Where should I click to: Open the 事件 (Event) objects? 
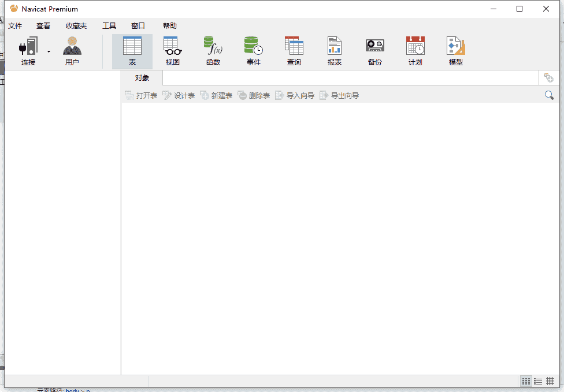click(x=254, y=51)
